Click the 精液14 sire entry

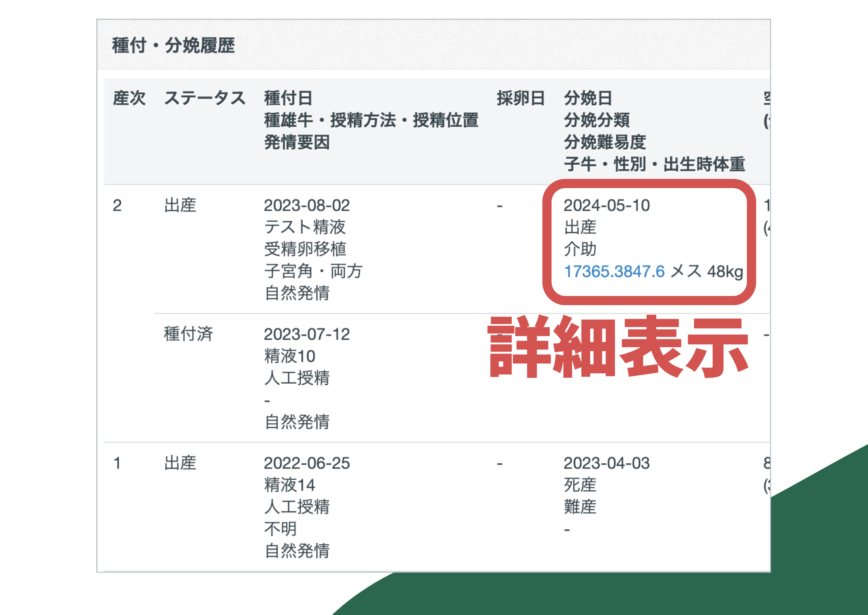click(289, 485)
